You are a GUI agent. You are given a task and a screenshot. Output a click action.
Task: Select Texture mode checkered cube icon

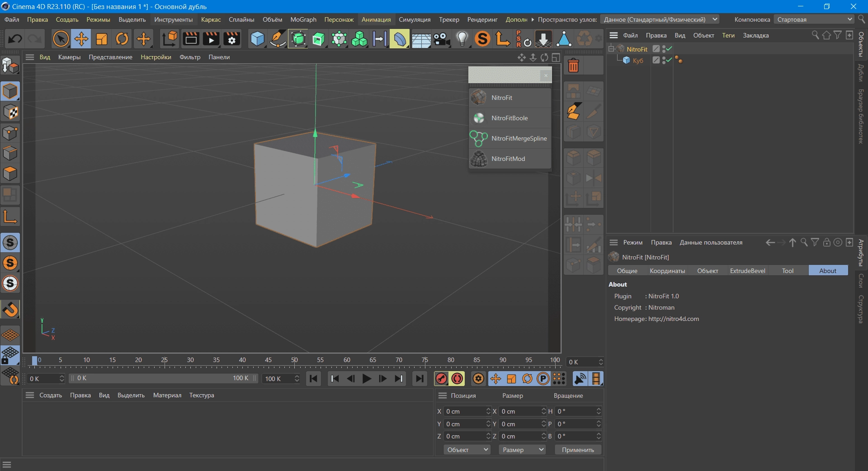coord(10,112)
